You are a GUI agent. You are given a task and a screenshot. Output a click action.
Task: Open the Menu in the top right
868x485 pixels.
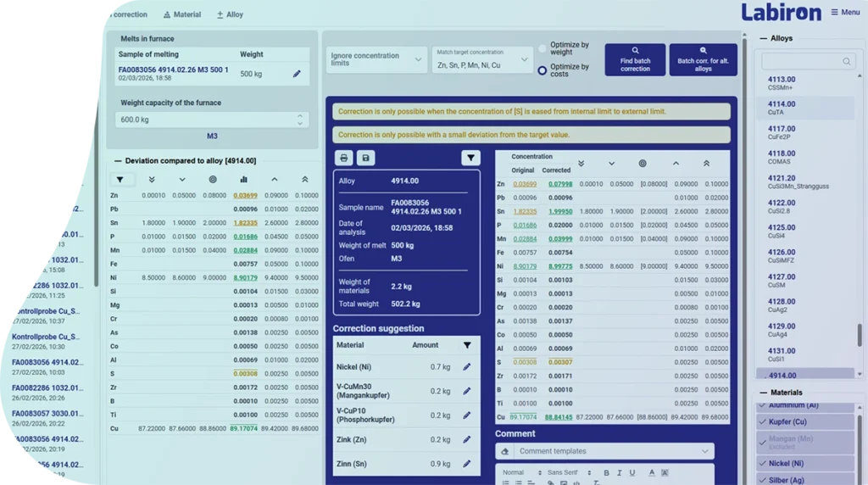[844, 13]
